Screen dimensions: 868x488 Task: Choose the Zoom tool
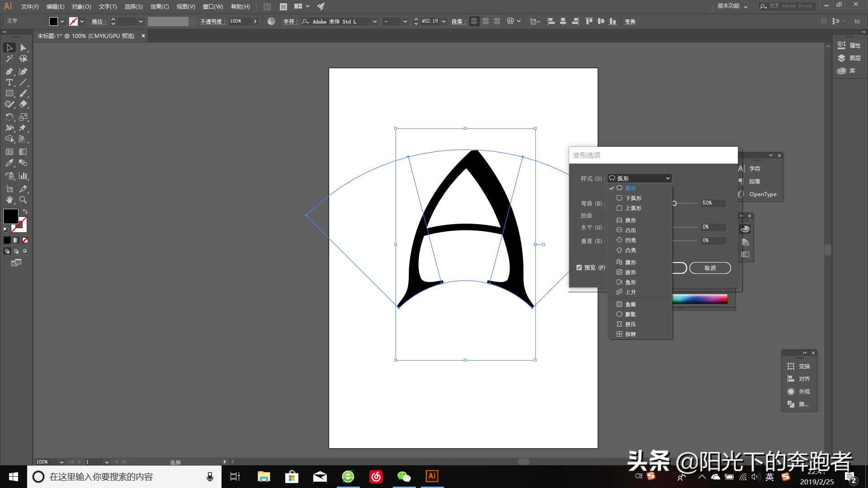coord(23,200)
